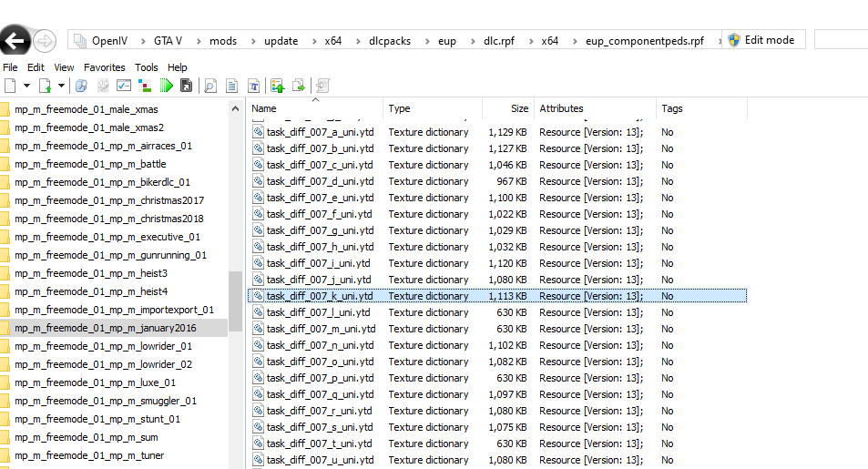Expand chevron after eup in breadcrumb
This screenshot has width=868, height=469.
(472, 41)
